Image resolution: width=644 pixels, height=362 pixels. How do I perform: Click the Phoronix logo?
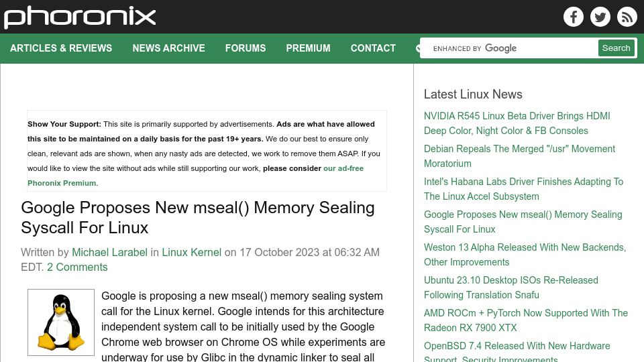click(x=80, y=17)
